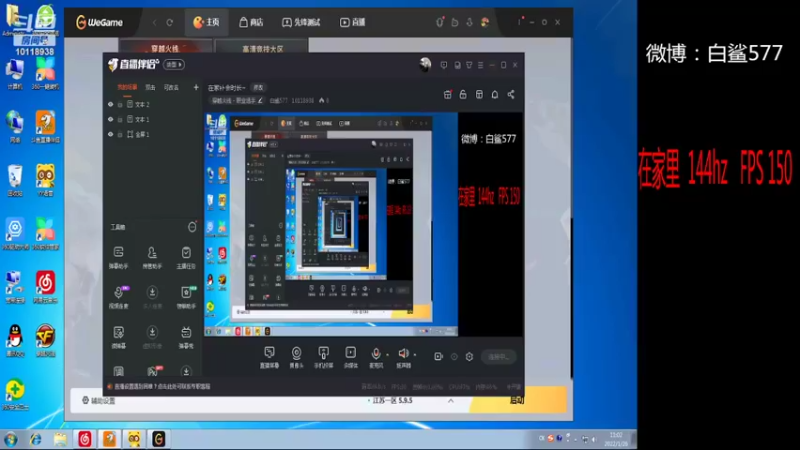
Task: Mute the speaker in 直播伴侣
Action: click(x=403, y=353)
